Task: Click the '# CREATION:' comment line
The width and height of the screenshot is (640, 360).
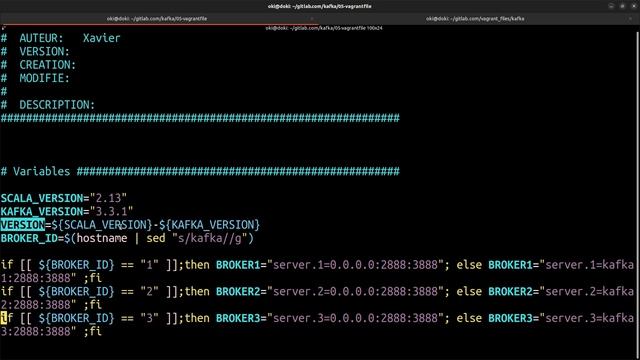Action: 38,65
